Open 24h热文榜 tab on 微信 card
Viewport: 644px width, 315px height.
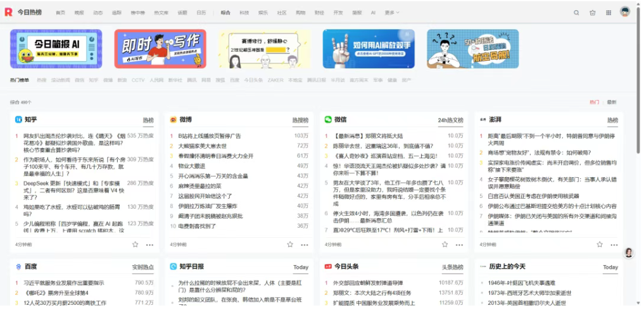451,120
